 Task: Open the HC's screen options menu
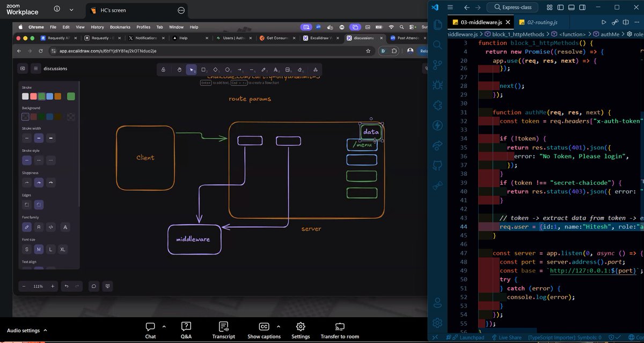coord(181,10)
